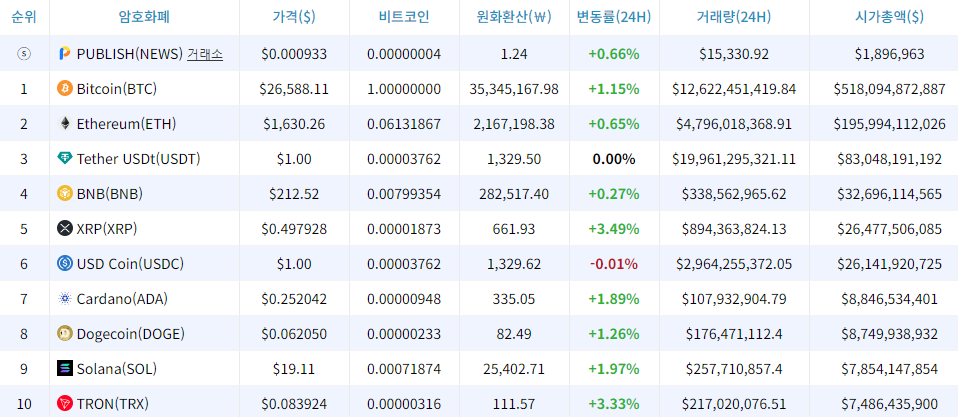This screenshot has width=958, height=417.
Task: Click the Ethereum diamond logo icon
Action: pyautogui.click(x=64, y=124)
